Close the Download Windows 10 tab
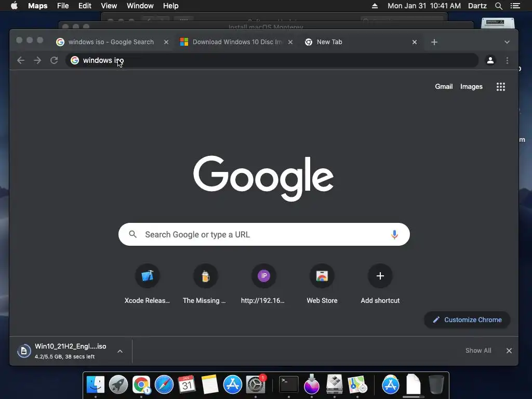This screenshot has height=399, width=532. 290,42
